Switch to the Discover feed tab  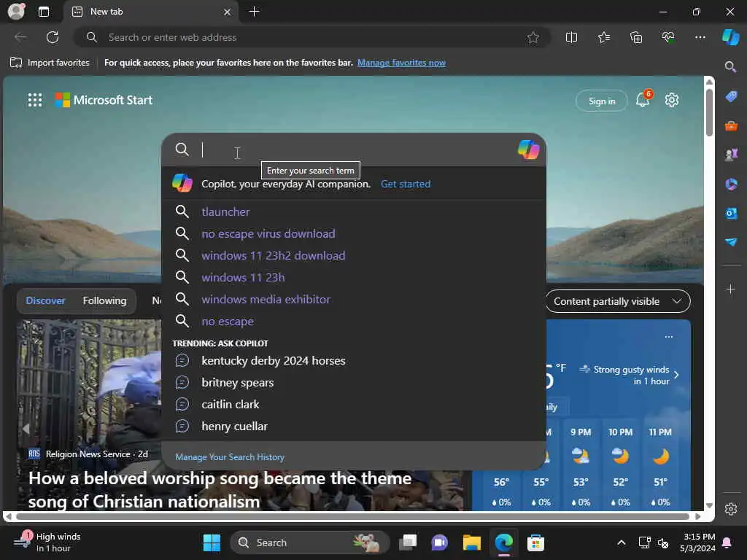coord(45,300)
